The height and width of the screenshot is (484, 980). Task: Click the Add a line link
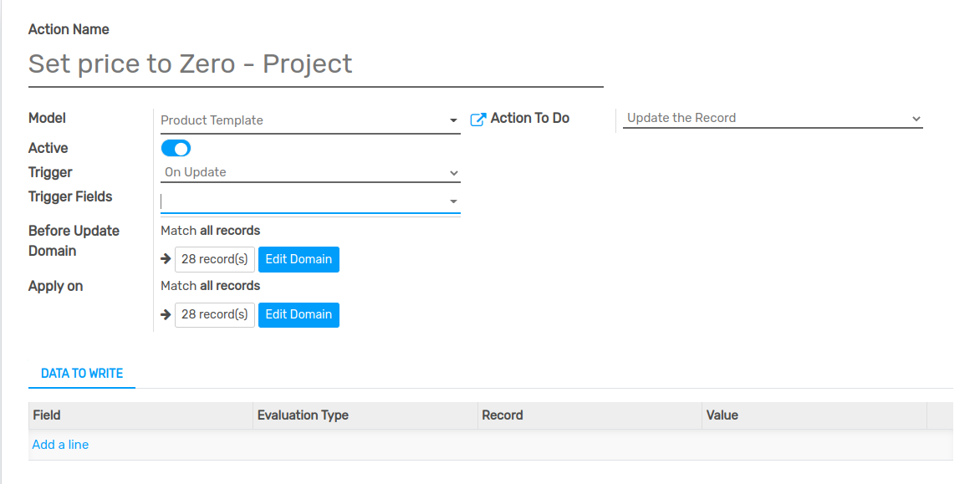click(x=60, y=445)
